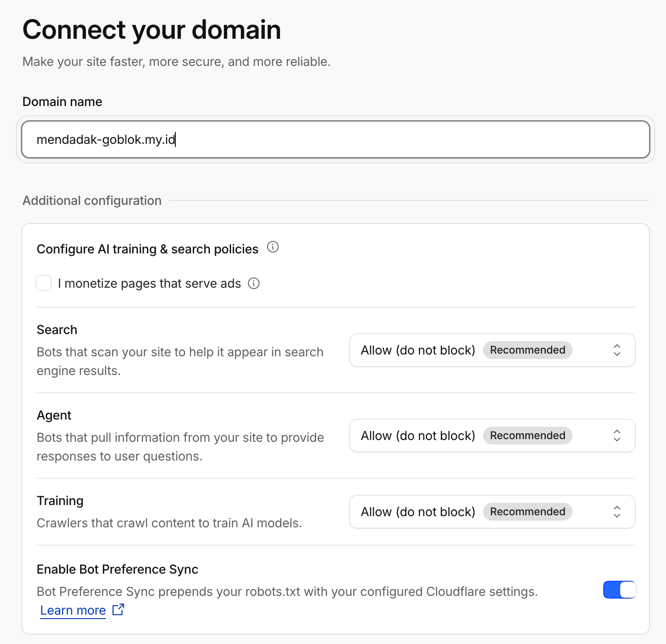Screen dimensions: 666x644
Task: Click the Connect your domain heading
Action: pos(152,30)
